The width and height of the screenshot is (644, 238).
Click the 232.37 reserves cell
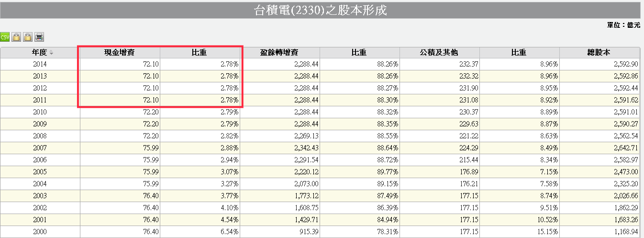(439, 64)
